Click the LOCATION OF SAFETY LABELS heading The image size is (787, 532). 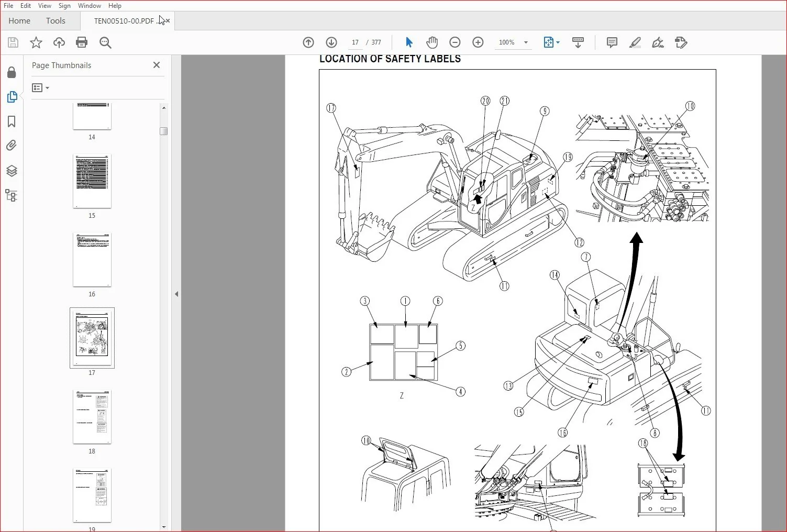tap(390, 59)
